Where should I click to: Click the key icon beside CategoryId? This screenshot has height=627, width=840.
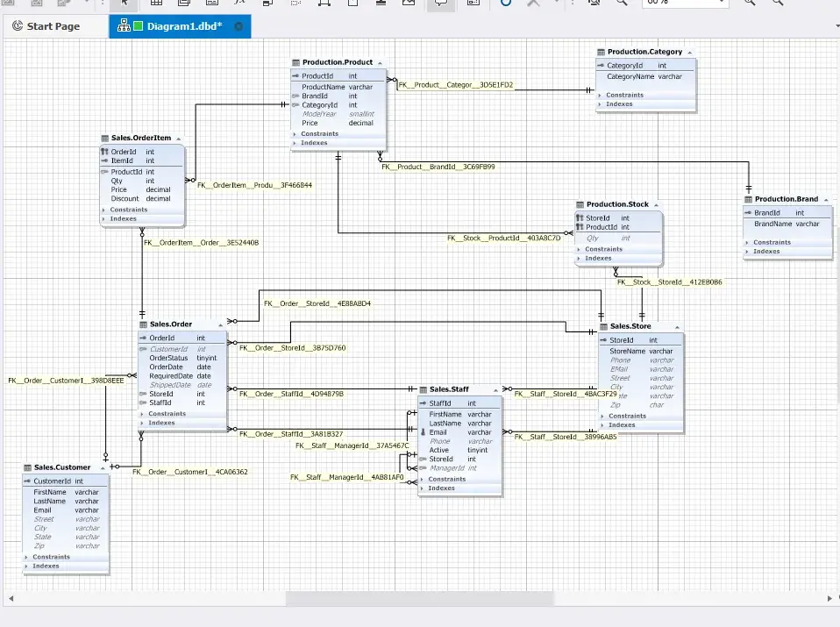(601, 66)
